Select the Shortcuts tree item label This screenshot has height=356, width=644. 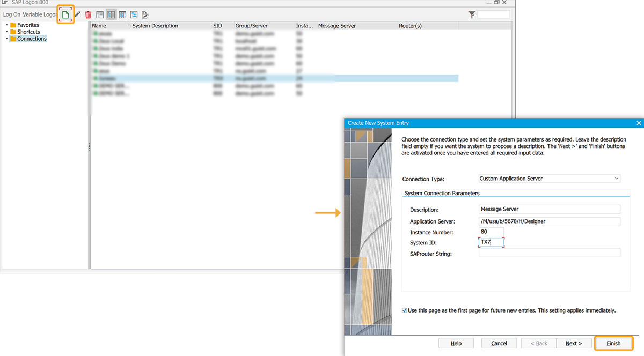[x=28, y=32]
